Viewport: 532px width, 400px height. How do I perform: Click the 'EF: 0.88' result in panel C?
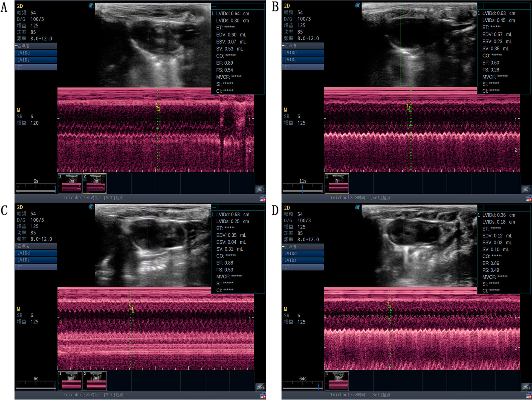[225, 262]
